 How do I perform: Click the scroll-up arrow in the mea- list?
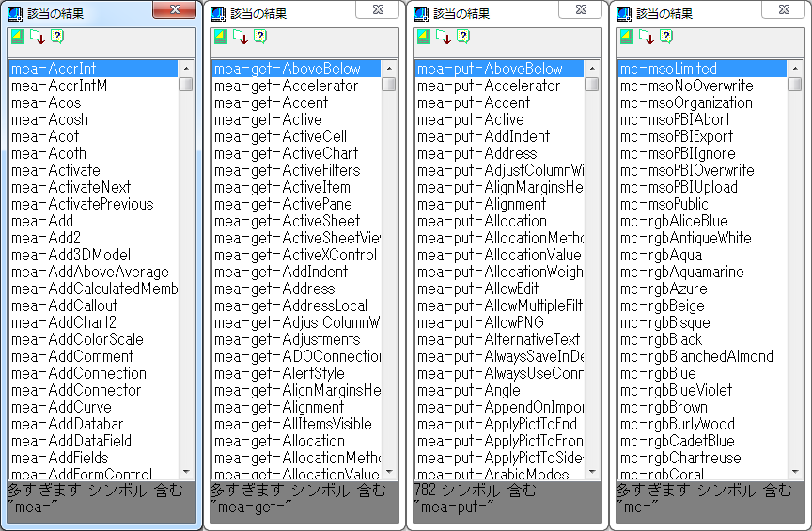186,69
